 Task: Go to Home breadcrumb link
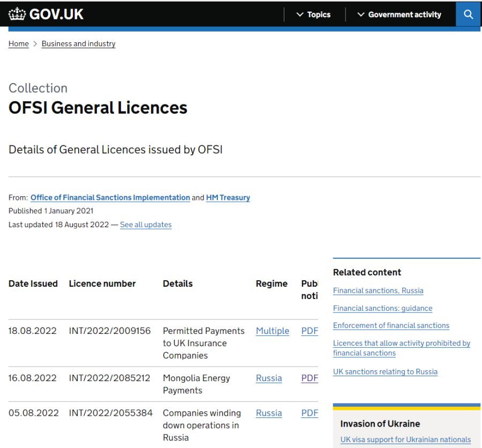[18, 44]
